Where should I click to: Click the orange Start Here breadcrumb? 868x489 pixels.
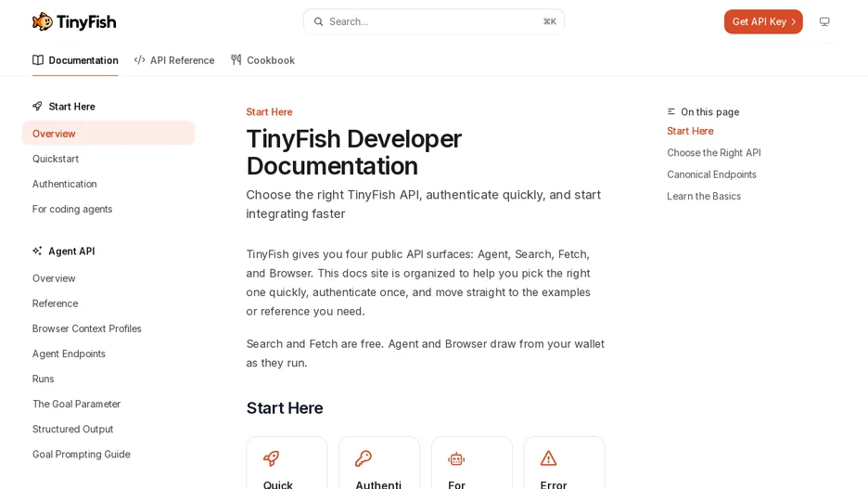pos(269,111)
